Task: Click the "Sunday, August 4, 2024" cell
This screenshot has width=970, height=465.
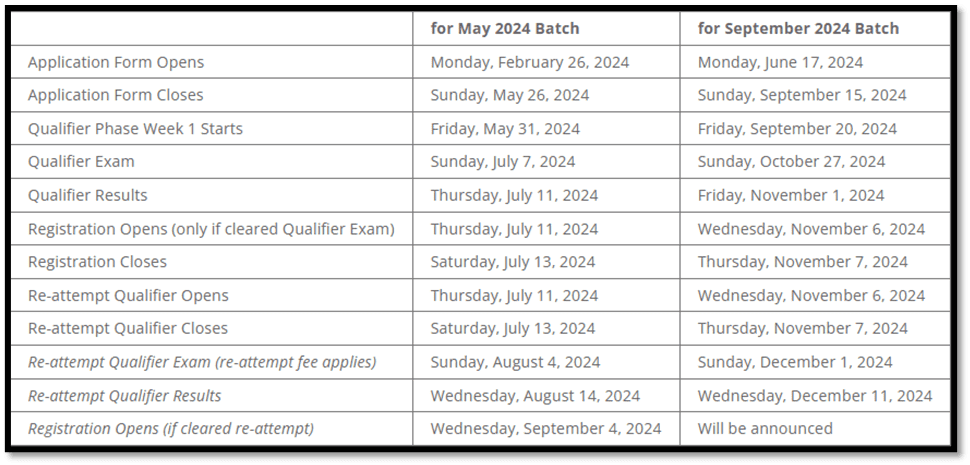Action: pyautogui.click(x=515, y=362)
